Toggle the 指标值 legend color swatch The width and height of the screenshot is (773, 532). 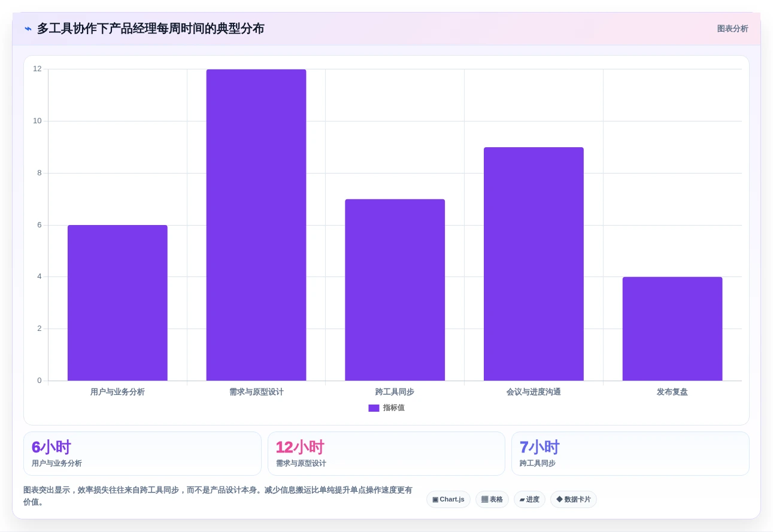click(x=374, y=408)
